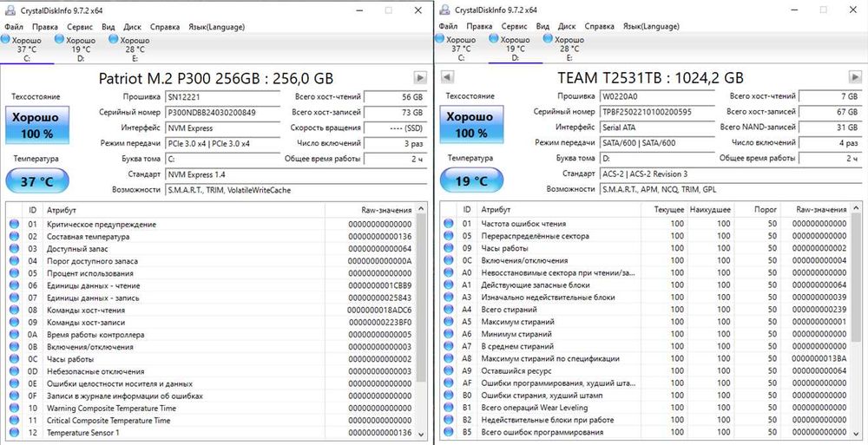Click status icon for Команды хост-чтения row
Screen dimensions: 868x445
pyautogui.click(x=14, y=310)
